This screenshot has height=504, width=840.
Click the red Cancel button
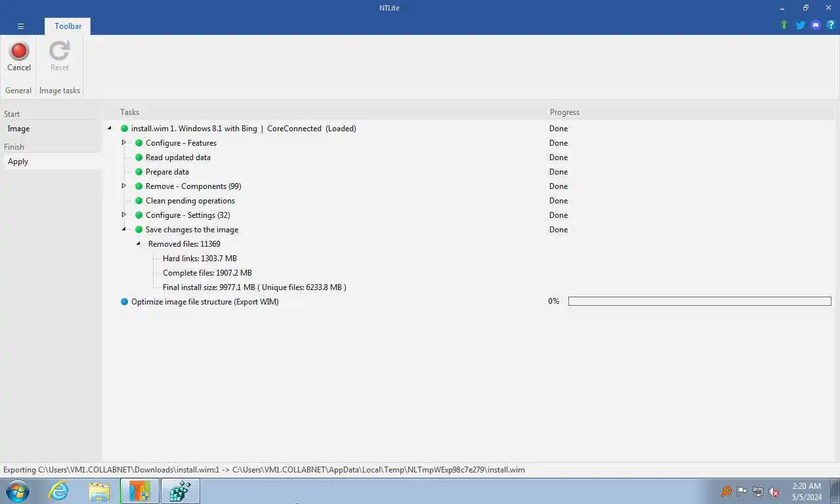(x=19, y=56)
